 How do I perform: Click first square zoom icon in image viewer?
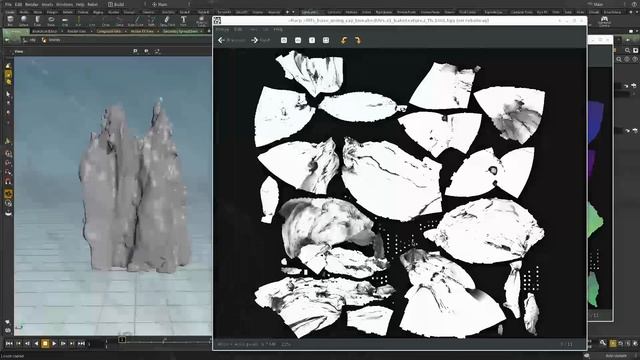(x=284, y=40)
